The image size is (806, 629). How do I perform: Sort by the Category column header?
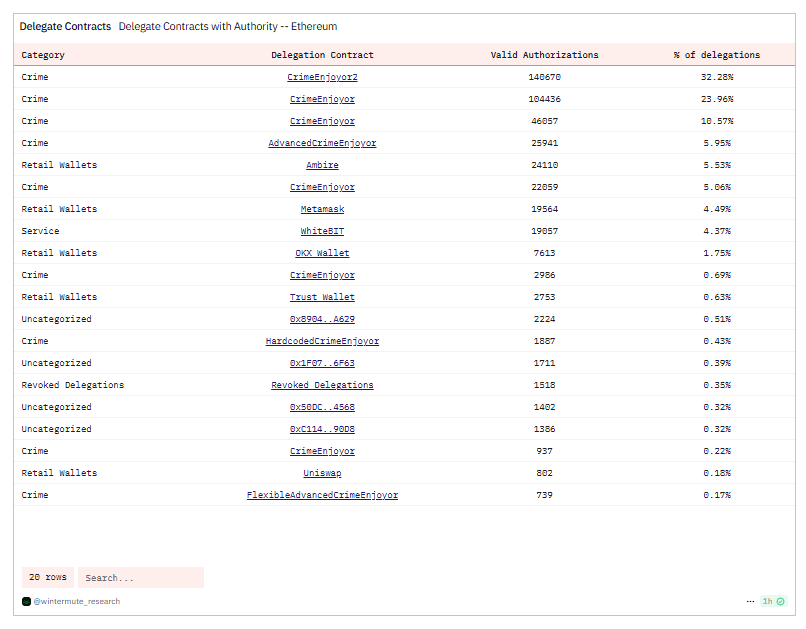[x=43, y=55]
